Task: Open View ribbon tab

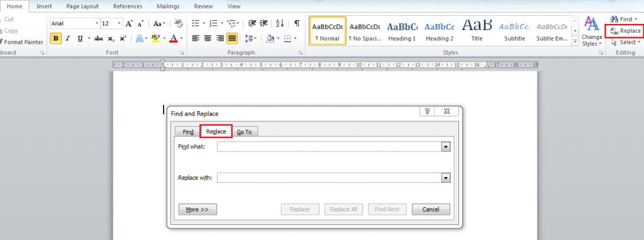Action: click(x=234, y=6)
